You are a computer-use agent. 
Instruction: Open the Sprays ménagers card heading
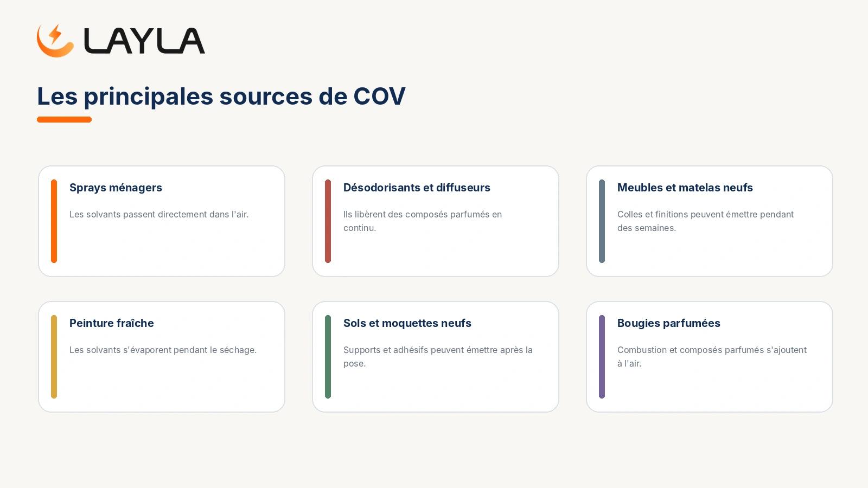pyautogui.click(x=116, y=188)
